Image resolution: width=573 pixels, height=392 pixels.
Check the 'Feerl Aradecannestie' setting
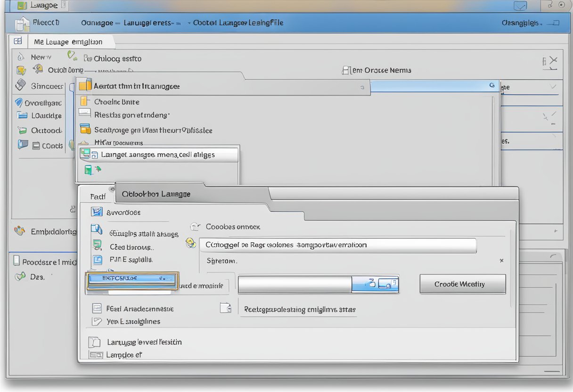tap(96, 308)
